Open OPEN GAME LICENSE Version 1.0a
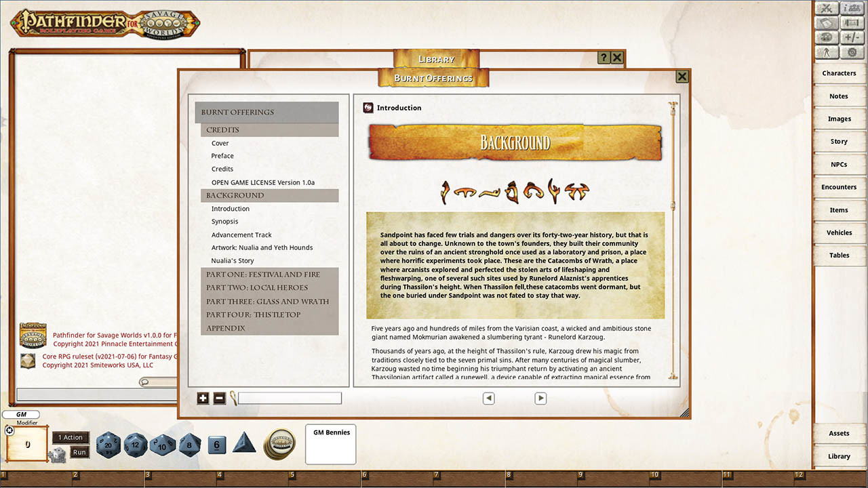The height and width of the screenshot is (488, 868). click(x=263, y=182)
